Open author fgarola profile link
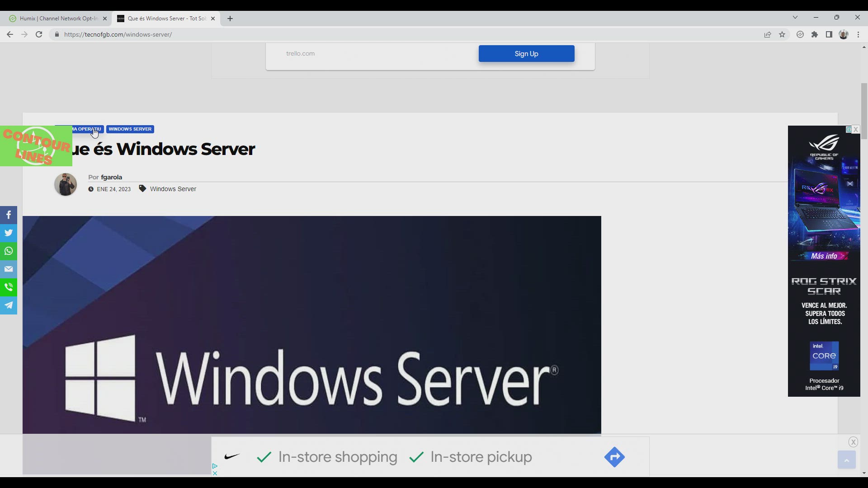Image resolution: width=868 pixels, height=488 pixels. coord(111,177)
